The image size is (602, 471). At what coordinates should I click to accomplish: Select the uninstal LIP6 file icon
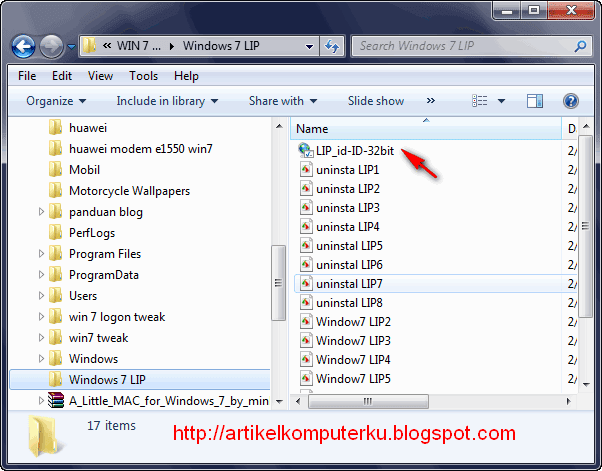(x=306, y=264)
